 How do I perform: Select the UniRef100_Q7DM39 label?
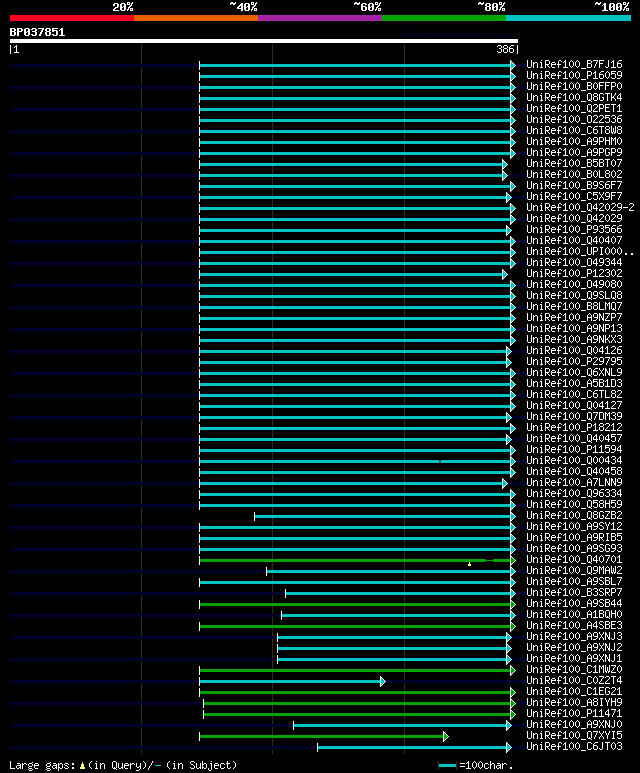point(574,417)
